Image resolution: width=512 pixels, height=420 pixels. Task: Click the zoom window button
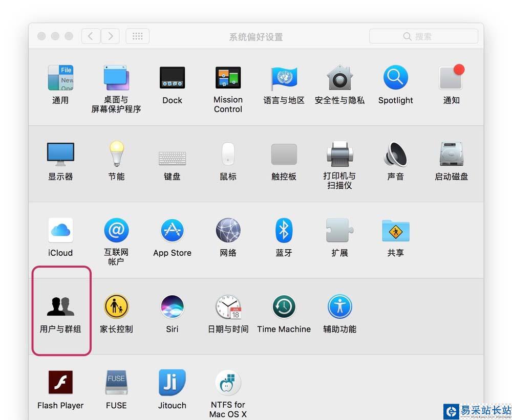[x=69, y=36]
